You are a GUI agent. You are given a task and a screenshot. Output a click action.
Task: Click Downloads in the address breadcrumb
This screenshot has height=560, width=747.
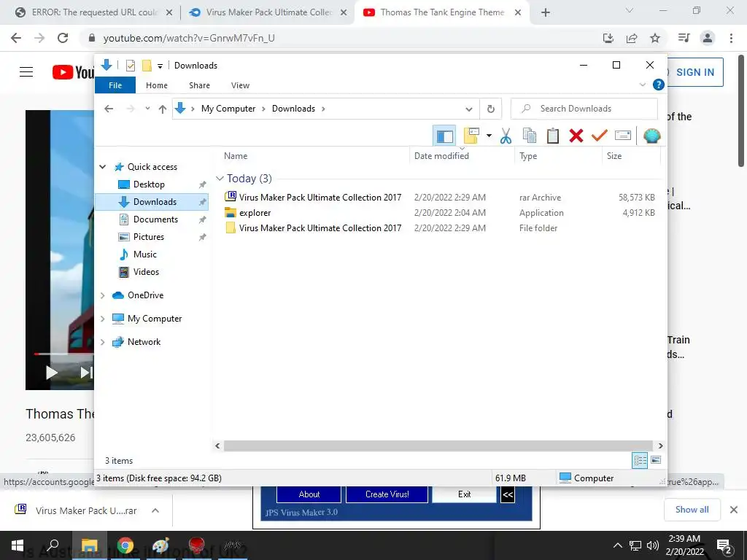(x=293, y=109)
